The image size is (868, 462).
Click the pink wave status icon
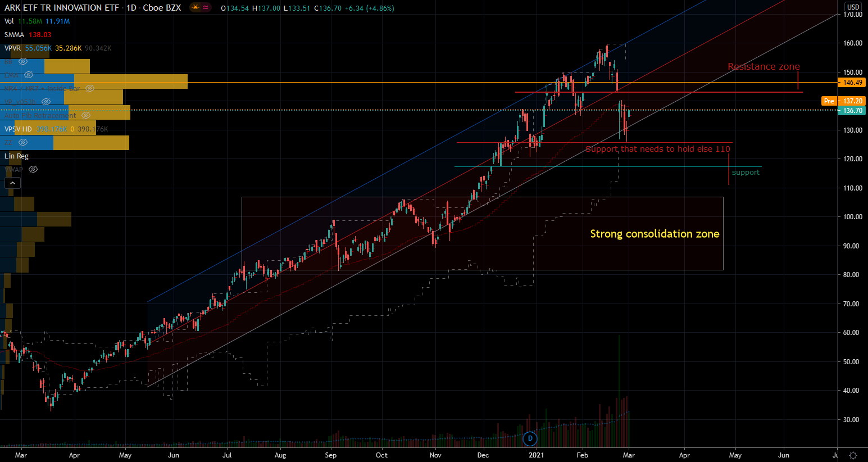[x=206, y=8]
